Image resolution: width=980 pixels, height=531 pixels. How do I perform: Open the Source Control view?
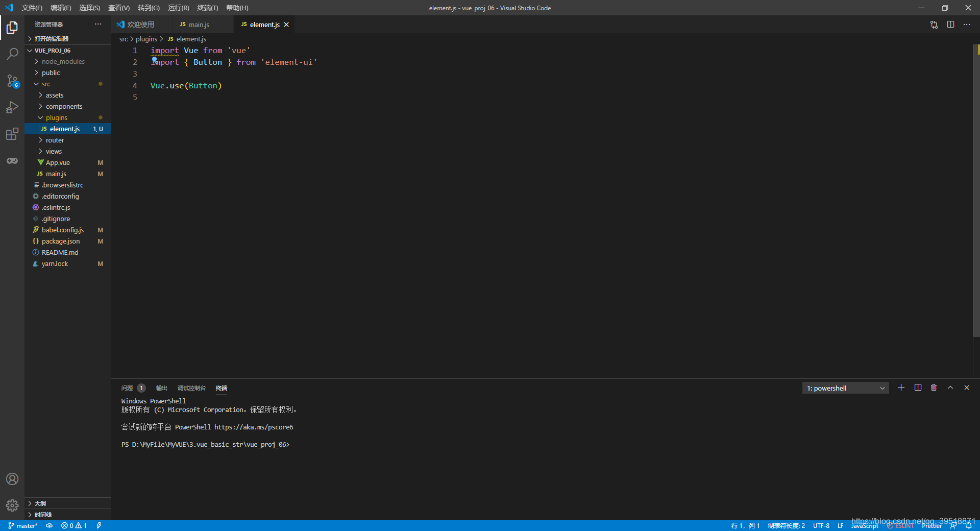[x=12, y=81]
